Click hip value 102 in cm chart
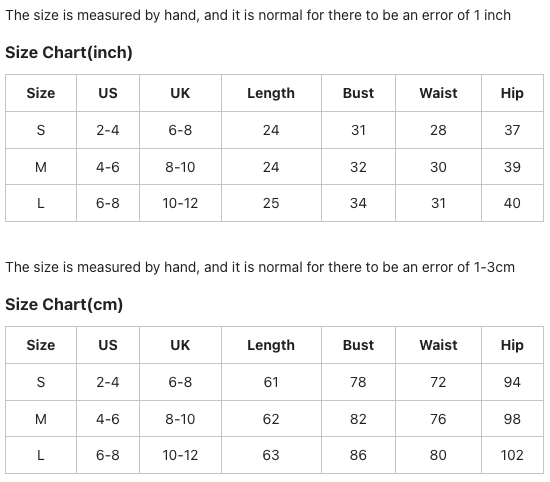The height and width of the screenshot is (482, 550). (x=512, y=455)
